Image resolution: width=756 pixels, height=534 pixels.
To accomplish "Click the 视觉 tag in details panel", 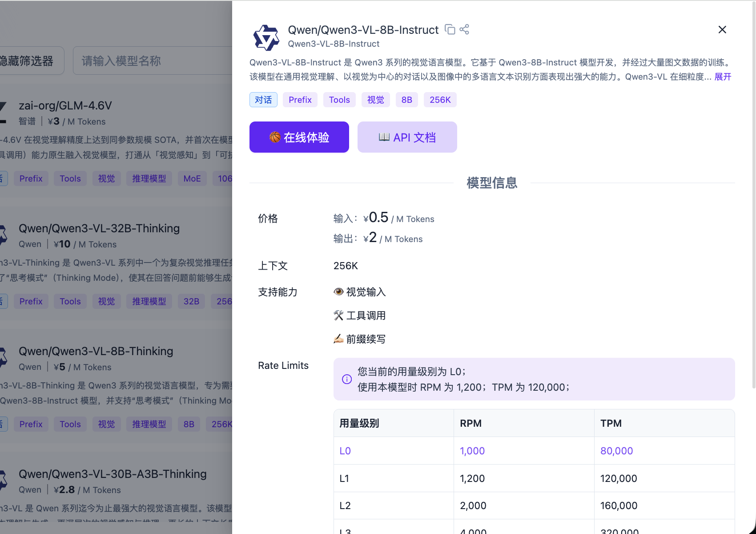I will (x=375, y=100).
